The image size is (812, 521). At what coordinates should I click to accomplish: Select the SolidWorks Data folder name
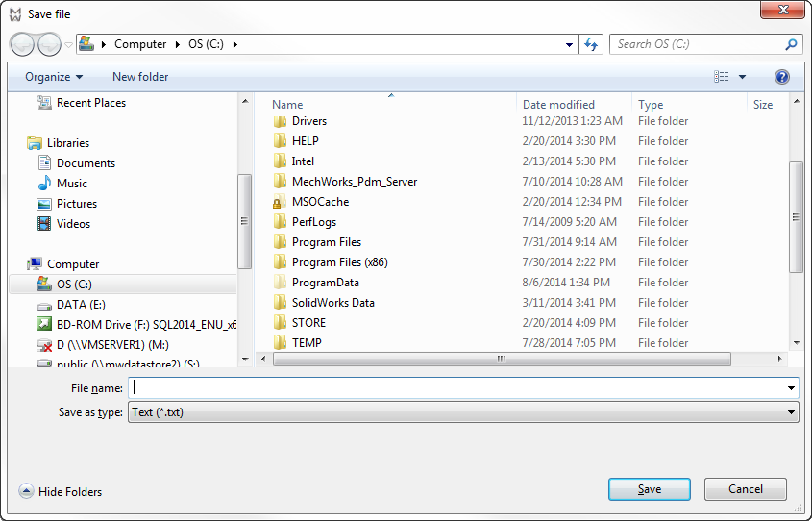[x=333, y=303]
